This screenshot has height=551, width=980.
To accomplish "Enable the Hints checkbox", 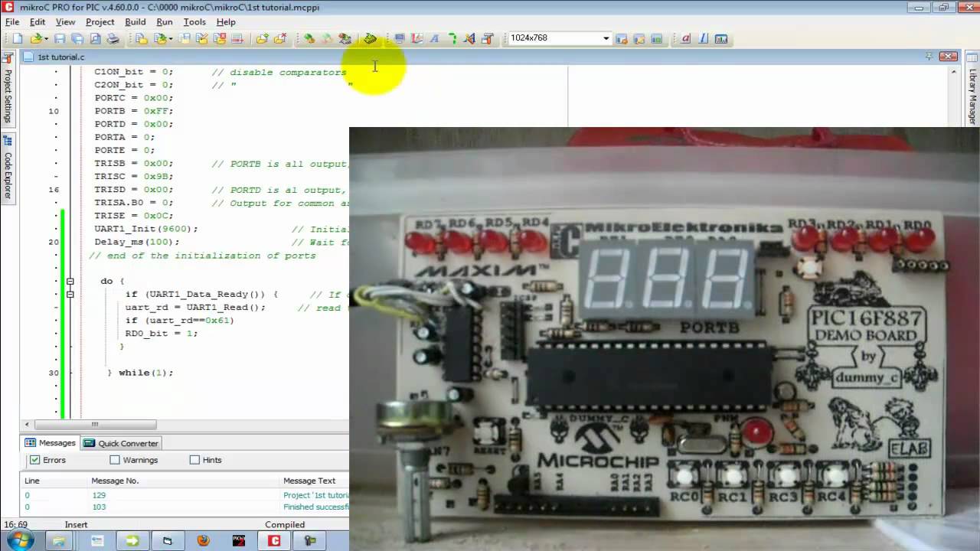I will point(194,460).
